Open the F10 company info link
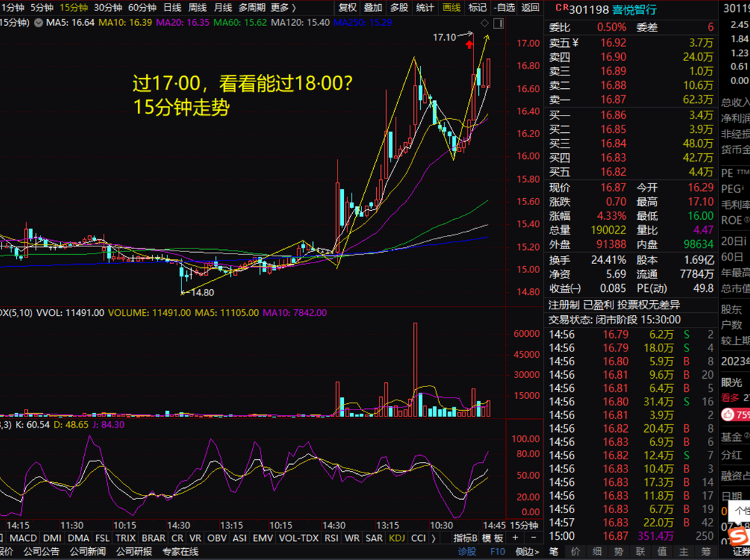Viewport: 750px width, 560px height. pyautogui.click(x=497, y=552)
